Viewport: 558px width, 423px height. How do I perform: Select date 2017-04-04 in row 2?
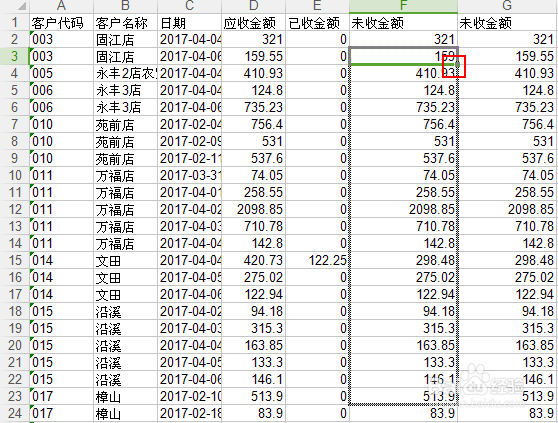point(189,39)
